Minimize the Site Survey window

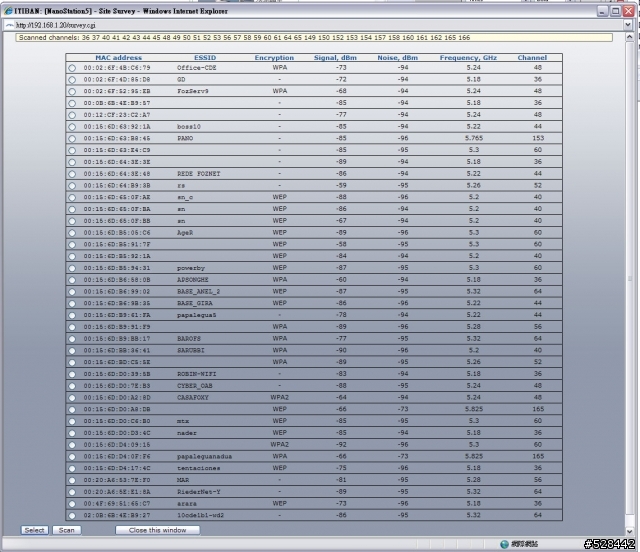click(x=602, y=11)
